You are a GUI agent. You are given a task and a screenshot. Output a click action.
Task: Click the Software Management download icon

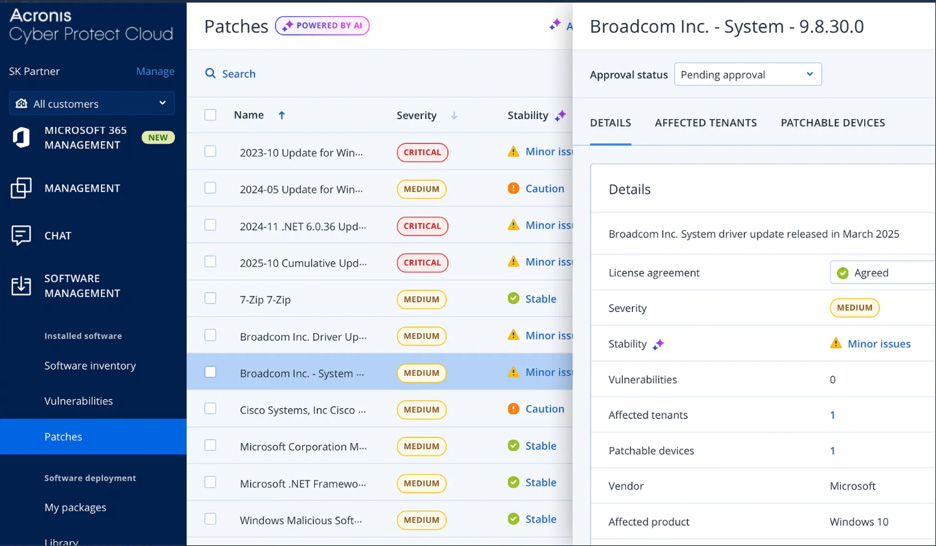point(21,286)
